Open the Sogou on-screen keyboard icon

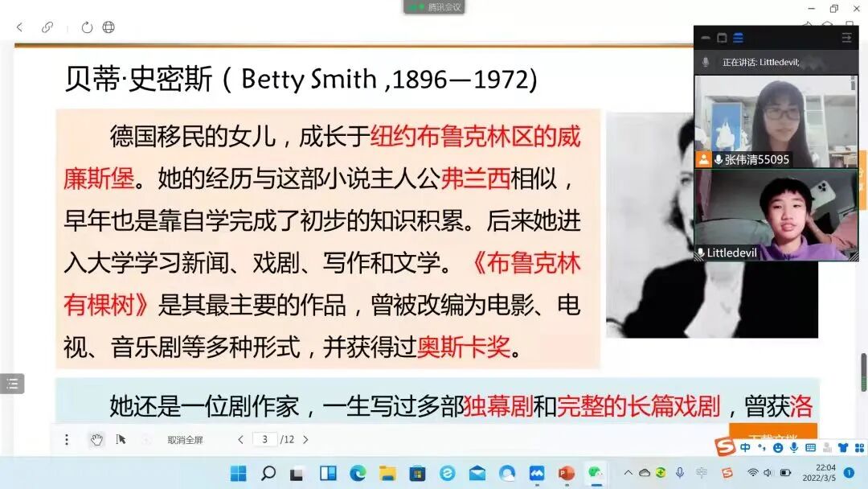point(811,448)
